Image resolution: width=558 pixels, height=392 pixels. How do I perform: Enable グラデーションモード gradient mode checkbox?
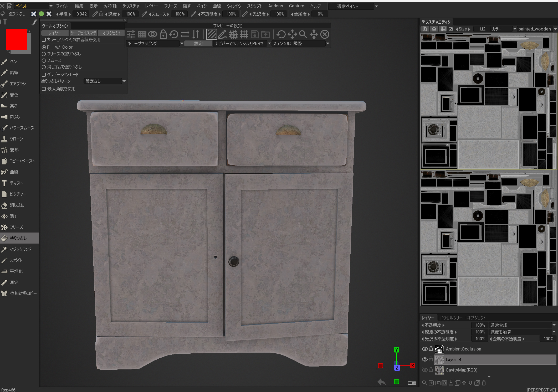[x=44, y=75]
